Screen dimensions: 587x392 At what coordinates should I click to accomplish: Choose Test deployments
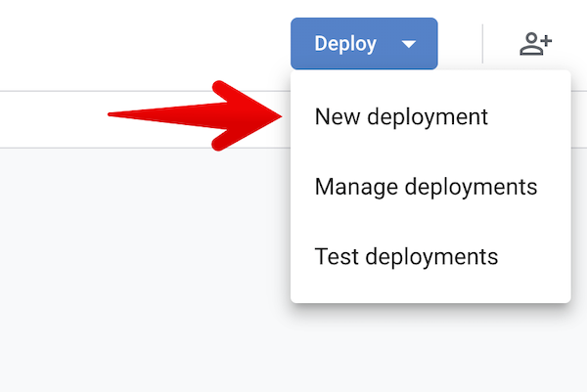(406, 257)
